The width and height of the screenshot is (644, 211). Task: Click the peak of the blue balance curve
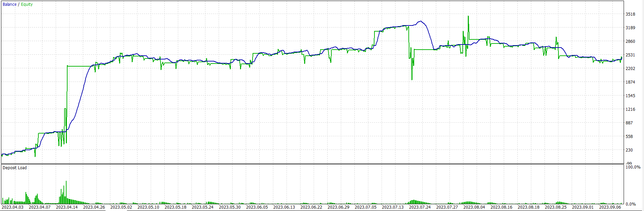click(x=421, y=21)
